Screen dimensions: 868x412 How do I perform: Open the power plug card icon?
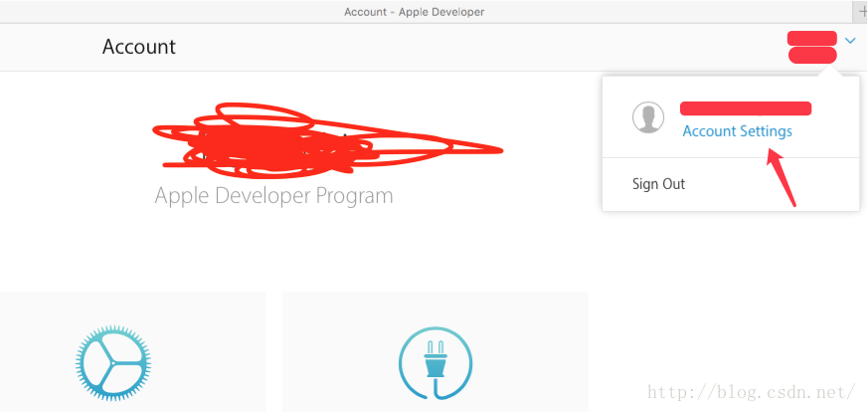coord(435,363)
